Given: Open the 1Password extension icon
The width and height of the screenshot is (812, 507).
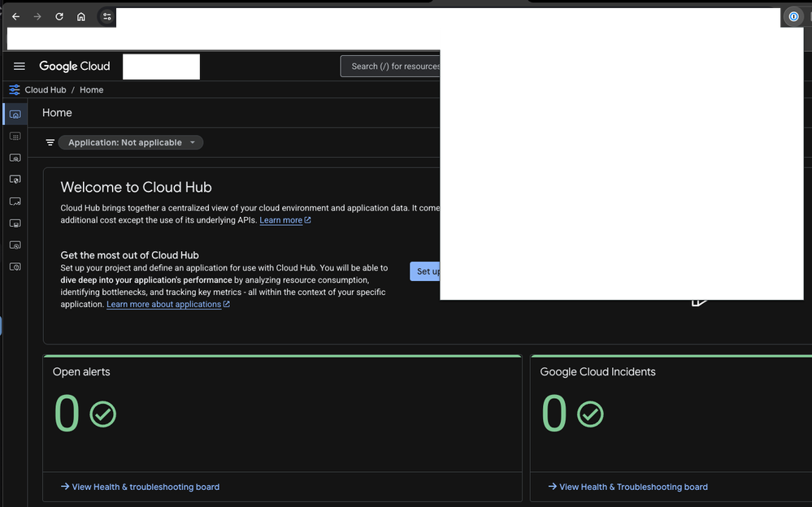Looking at the screenshot, I should click(x=794, y=16).
